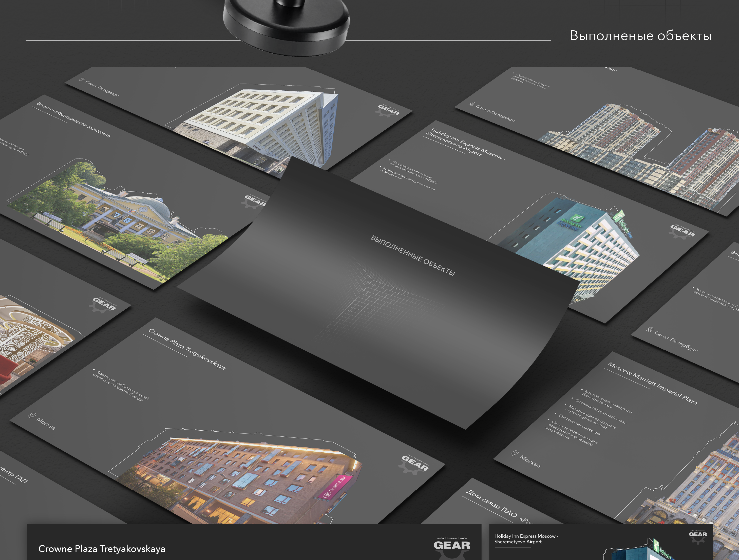Click the pink Crowne Plaza sign on the hotel photo
The height and width of the screenshot is (560, 739).
click(335, 487)
